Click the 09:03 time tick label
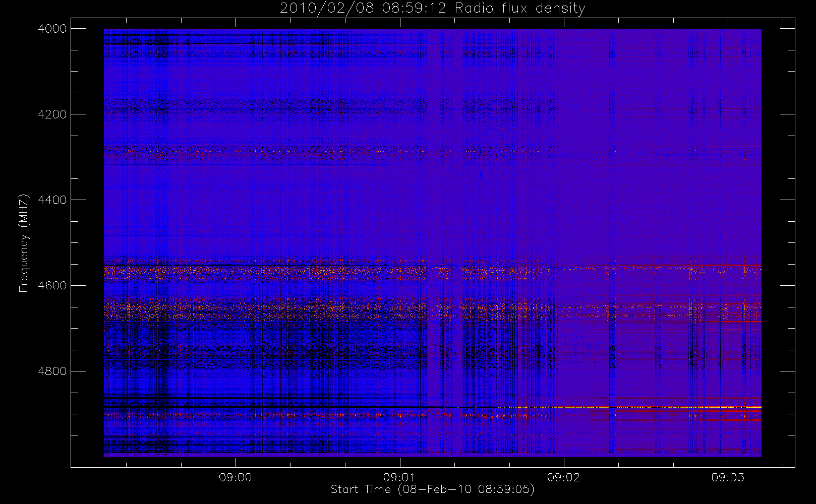 728,477
